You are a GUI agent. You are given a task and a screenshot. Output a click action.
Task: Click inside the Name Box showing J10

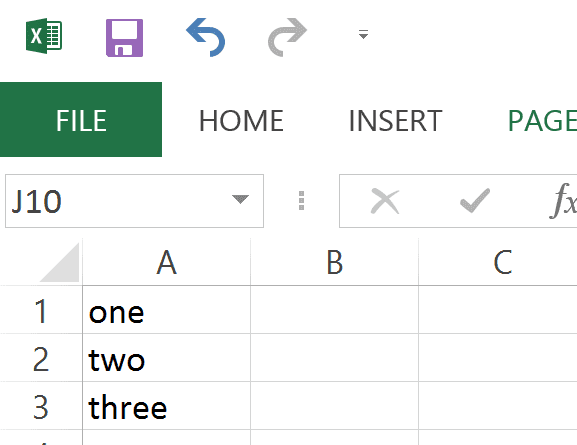(x=118, y=201)
